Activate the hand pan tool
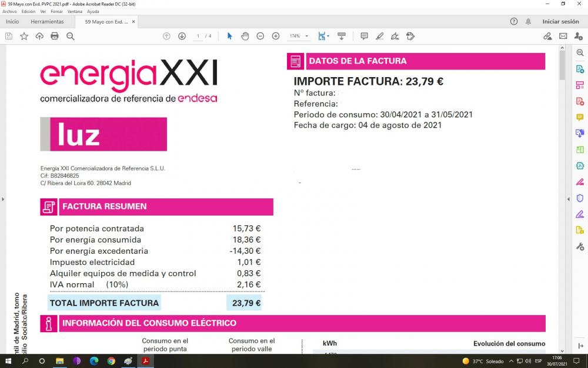This screenshot has width=588, height=368. [245, 36]
